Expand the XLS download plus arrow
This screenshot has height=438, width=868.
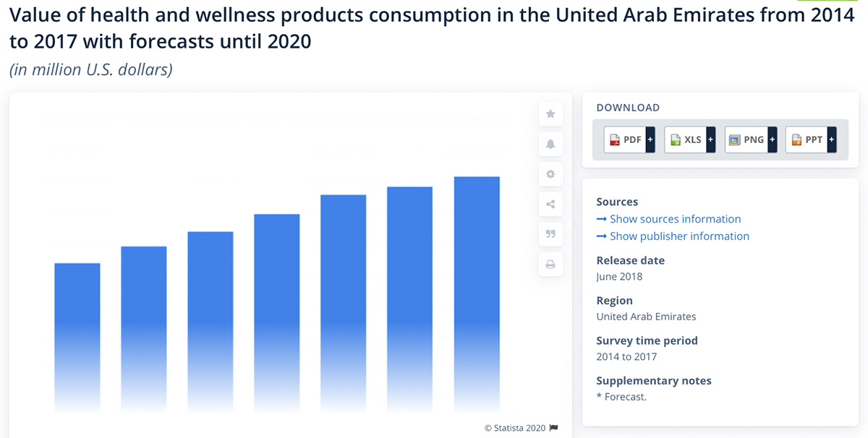[710, 139]
